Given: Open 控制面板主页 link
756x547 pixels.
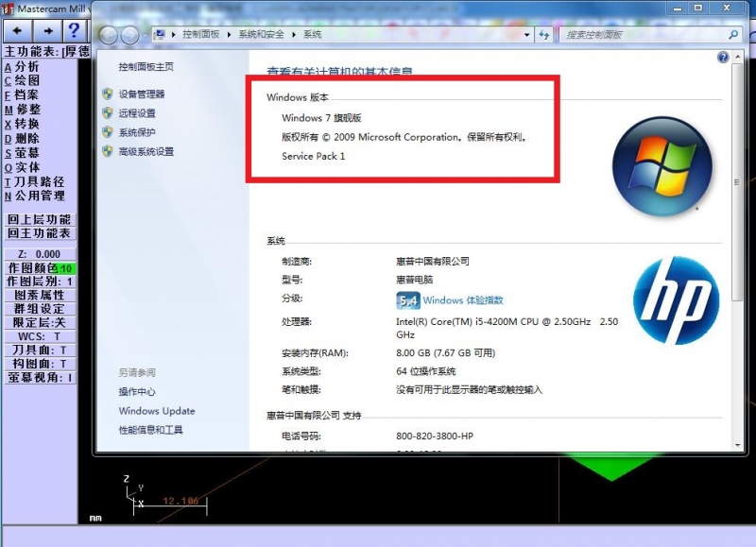Looking at the screenshot, I should [x=146, y=66].
